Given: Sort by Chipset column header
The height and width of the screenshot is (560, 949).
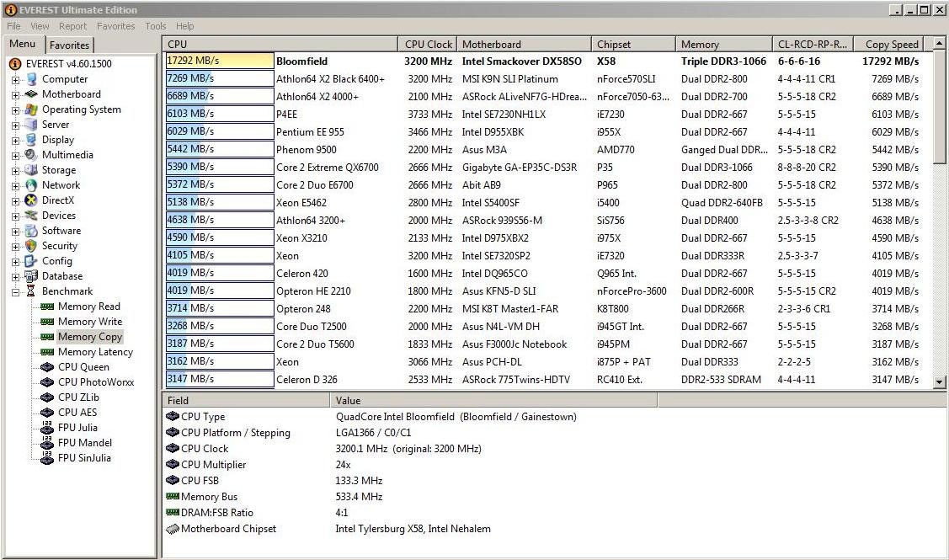Looking at the screenshot, I should pyautogui.click(x=633, y=44).
